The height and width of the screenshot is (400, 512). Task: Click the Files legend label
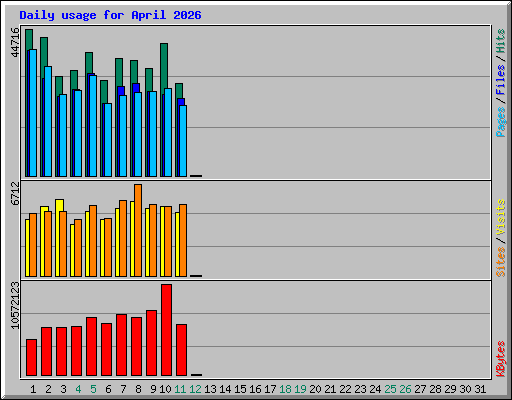tap(500, 80)
